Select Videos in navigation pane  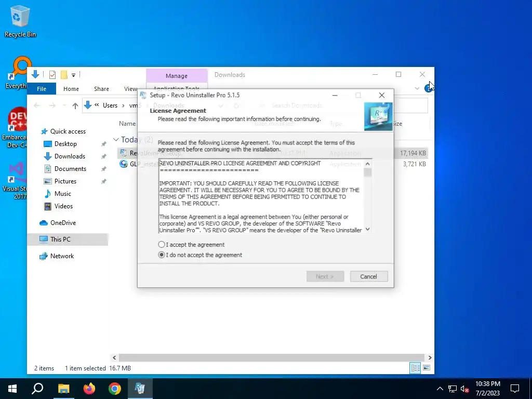point(63,206)
